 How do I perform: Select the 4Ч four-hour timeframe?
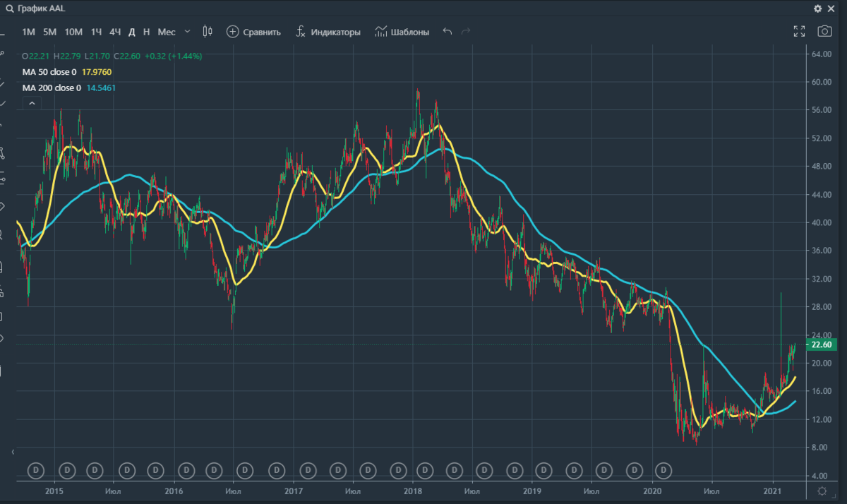tap(115, 32)
